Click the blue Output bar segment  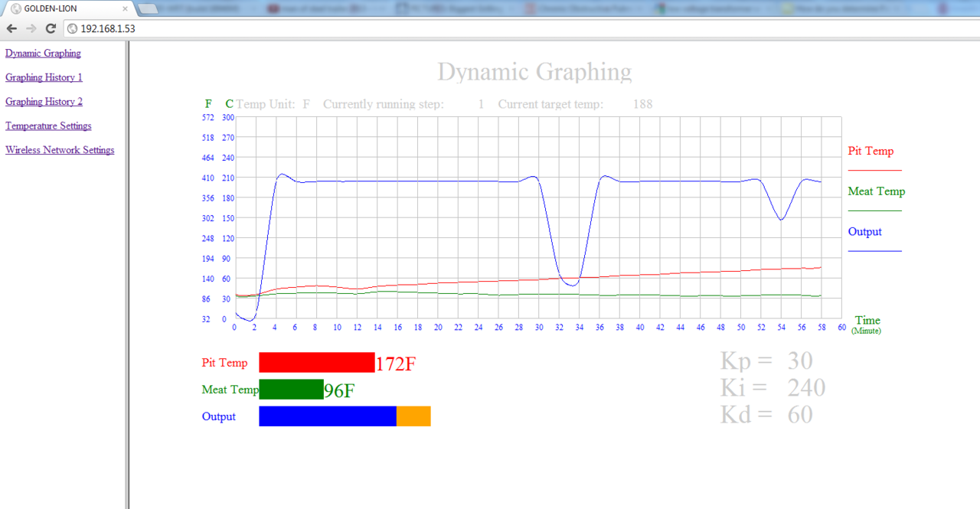click(x=327, y=416)
